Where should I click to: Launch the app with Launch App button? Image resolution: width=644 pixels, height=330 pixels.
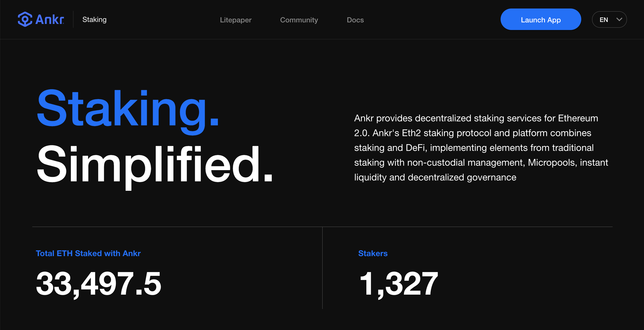click(x=540, y=19)
